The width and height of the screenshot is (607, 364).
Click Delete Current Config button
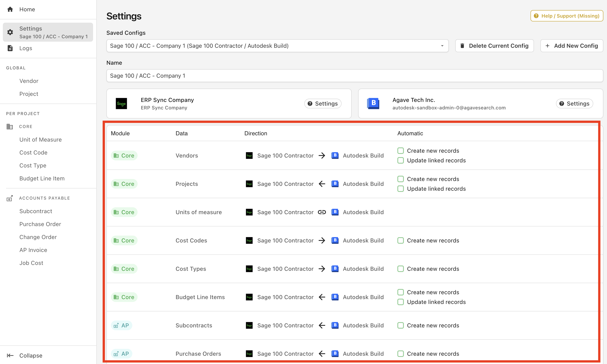point(494,46)
